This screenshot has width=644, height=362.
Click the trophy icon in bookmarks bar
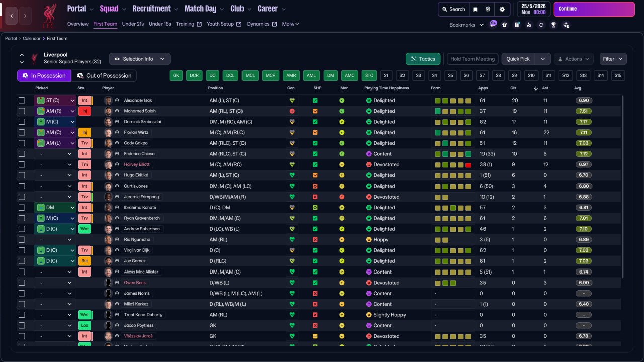pyautogui.click(x=553, y=25)
